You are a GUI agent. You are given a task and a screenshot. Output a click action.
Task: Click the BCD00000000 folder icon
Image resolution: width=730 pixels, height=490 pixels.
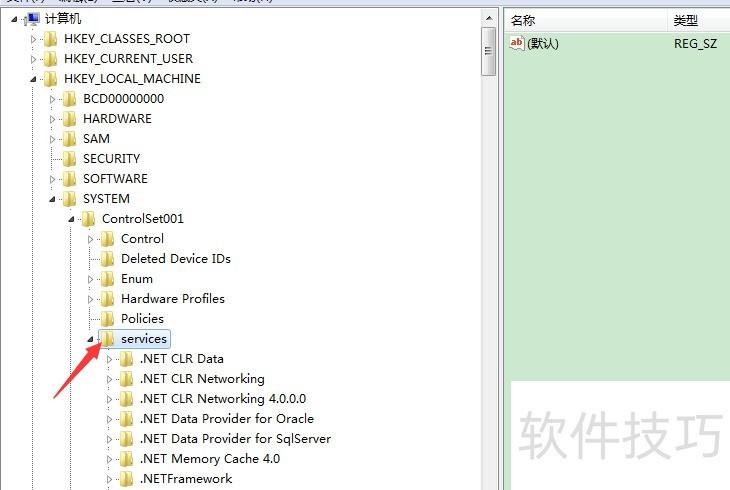click(69, 99)
